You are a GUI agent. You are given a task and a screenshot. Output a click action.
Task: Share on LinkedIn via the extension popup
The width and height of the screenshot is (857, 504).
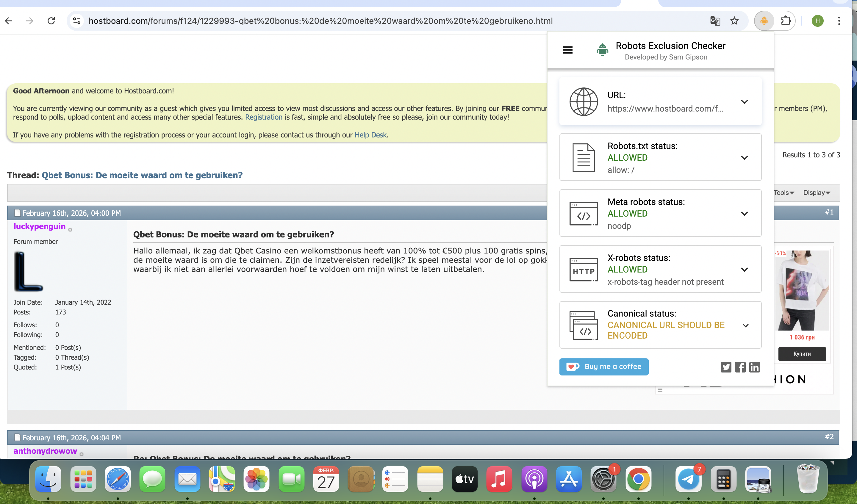tap(754, 367)
